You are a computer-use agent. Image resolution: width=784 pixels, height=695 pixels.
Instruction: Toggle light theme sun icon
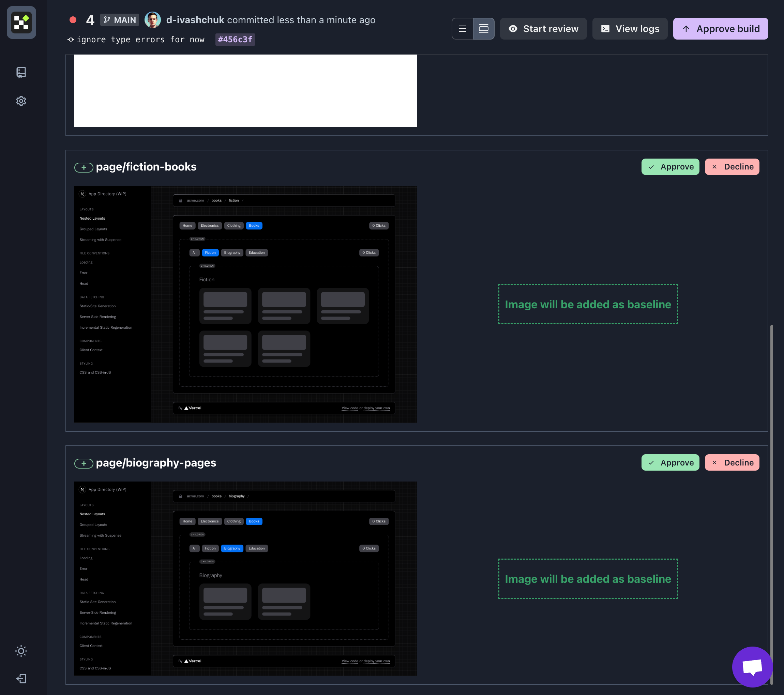pos(21,651)
